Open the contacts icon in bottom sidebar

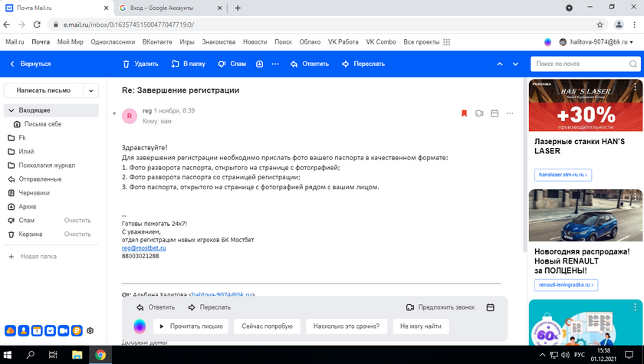(24, 331)
